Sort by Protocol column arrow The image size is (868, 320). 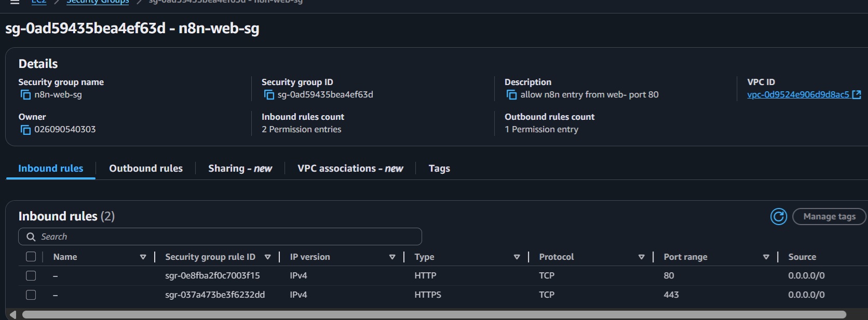tap(641, 257)
